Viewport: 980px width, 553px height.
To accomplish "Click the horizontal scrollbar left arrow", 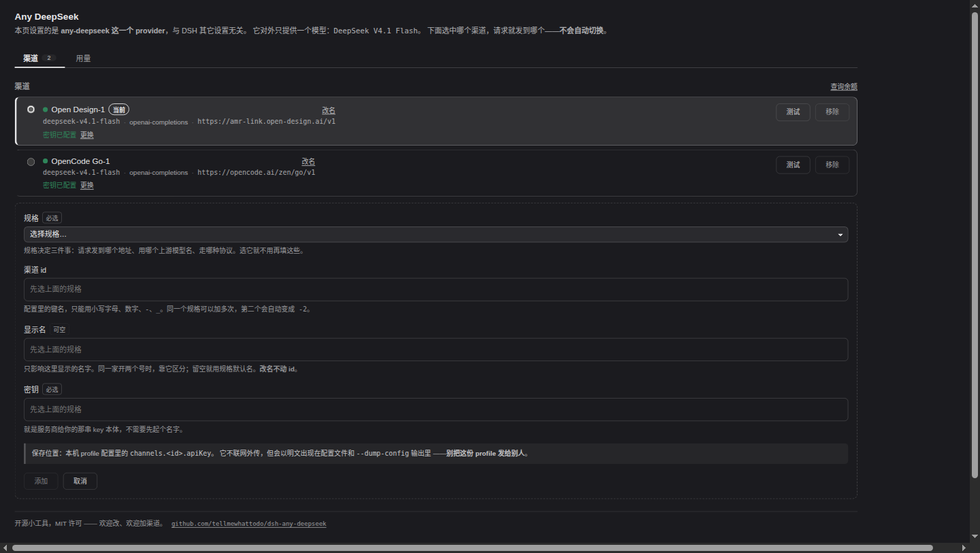I will tap(5, 548).
